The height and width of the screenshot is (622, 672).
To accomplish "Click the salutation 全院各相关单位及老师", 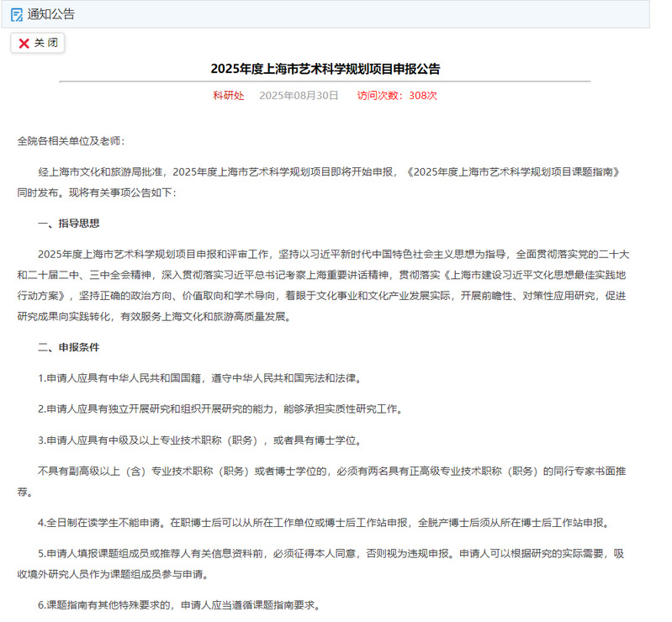I will click(x=71, y=141).
